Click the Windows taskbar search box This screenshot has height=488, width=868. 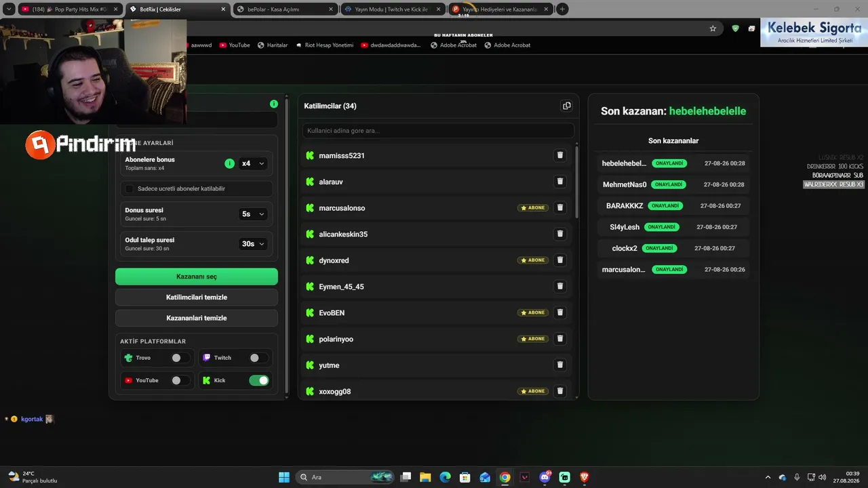click(x=346, y=477)
